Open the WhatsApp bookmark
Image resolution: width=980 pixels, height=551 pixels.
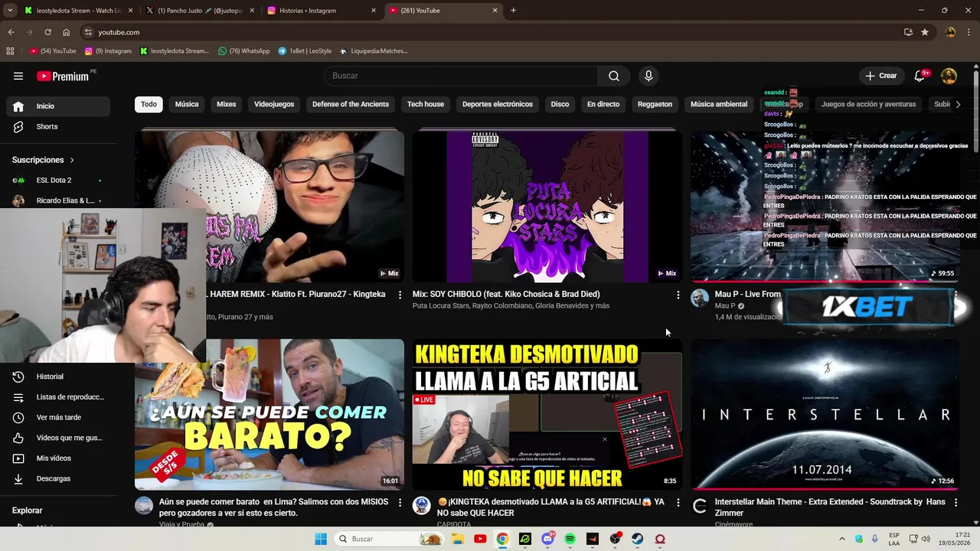(244, 51)
